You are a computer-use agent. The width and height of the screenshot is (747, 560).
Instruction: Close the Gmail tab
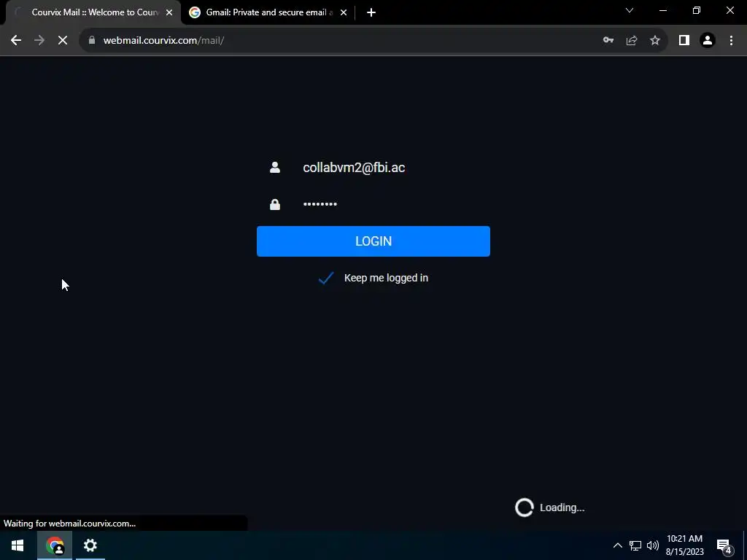(x=344, y=12)
